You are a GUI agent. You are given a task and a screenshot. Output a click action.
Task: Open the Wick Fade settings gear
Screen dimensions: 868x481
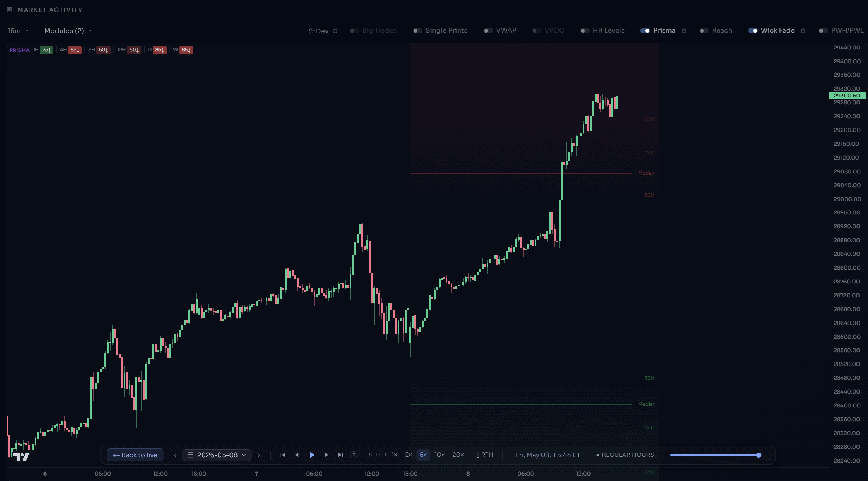[803, 31]
